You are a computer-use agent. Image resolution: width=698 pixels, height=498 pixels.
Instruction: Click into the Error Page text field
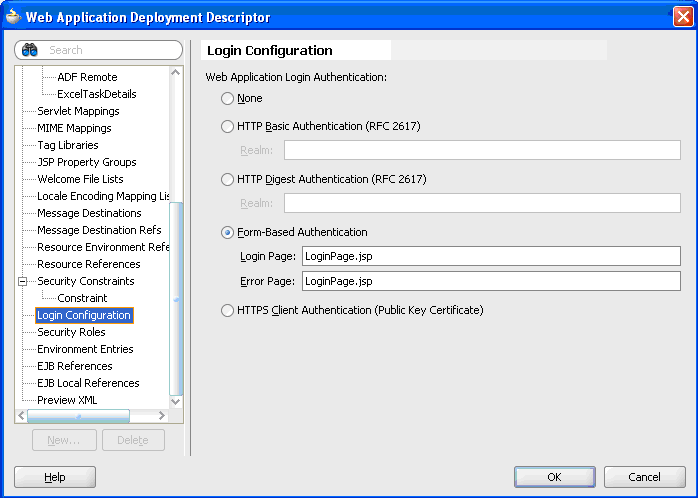tap(491, 281)
